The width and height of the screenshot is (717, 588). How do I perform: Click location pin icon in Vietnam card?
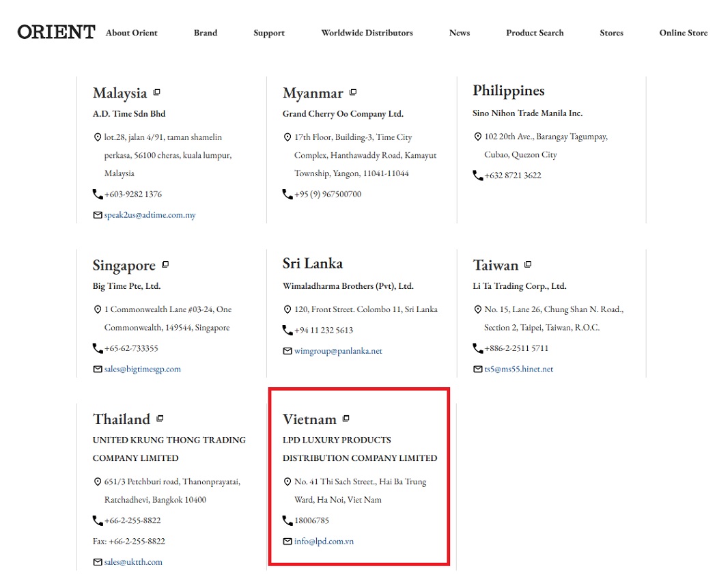(x=287, y=482)
